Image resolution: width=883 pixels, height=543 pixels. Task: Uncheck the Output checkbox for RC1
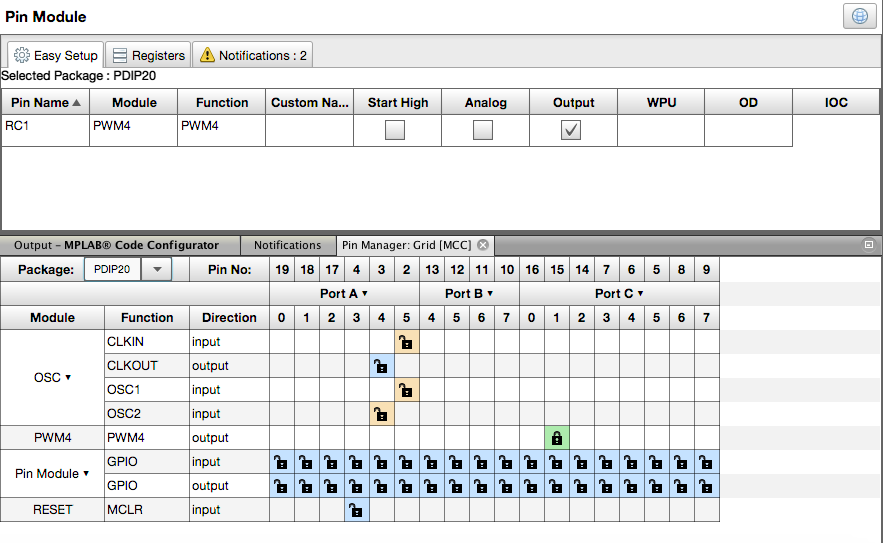point(571,130)
